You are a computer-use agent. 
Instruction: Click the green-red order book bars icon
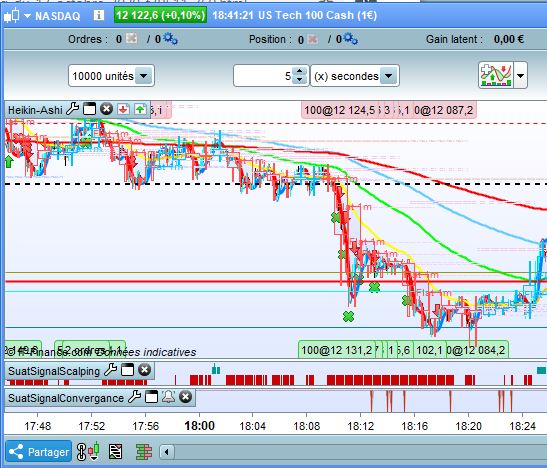pyautogui.click(x=144, y=452)
